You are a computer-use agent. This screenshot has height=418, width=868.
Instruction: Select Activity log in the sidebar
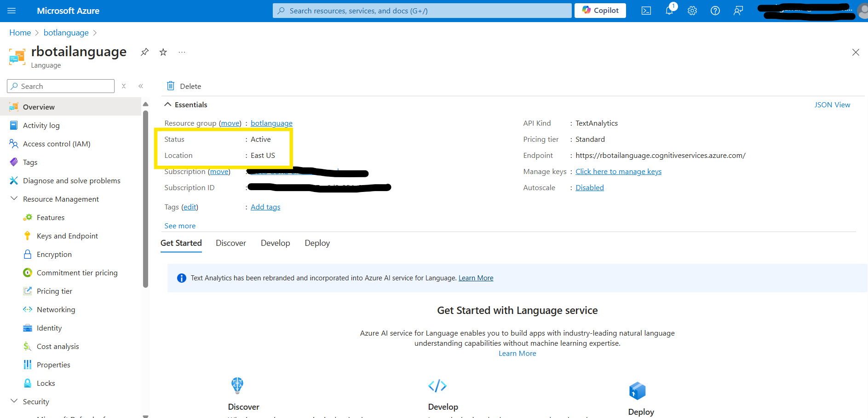[41, 125]
